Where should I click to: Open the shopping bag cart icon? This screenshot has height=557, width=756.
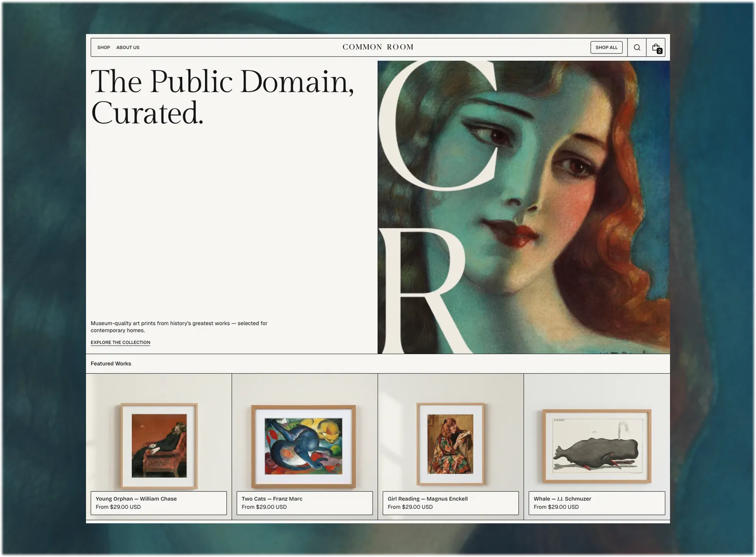tap(656, 47)
